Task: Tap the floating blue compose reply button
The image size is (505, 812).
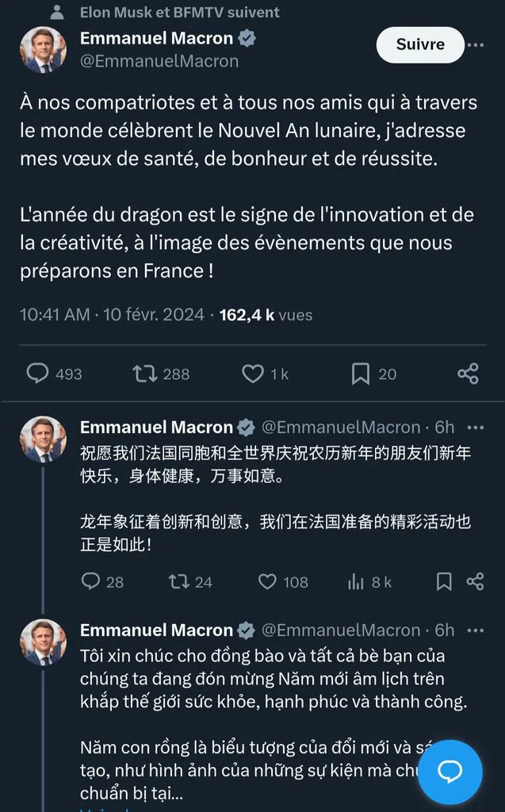Action: [x=450, y=772]
